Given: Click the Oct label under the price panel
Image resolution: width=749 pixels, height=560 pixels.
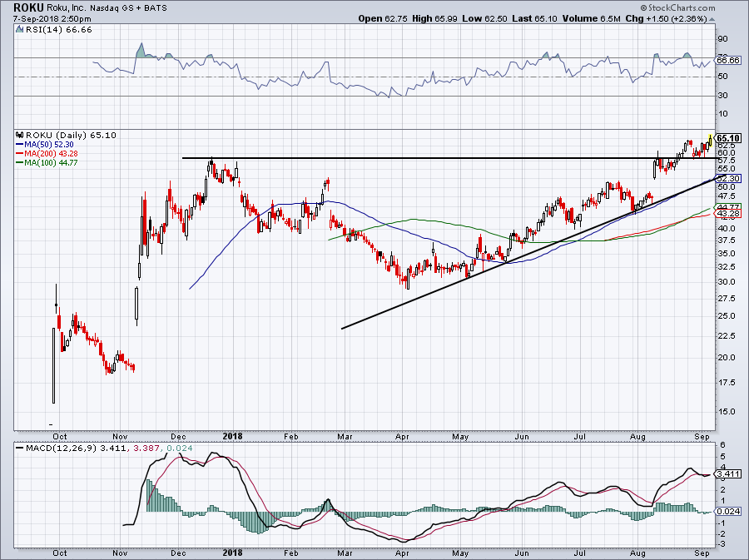Looking at the screenshot, I should 60,437.
